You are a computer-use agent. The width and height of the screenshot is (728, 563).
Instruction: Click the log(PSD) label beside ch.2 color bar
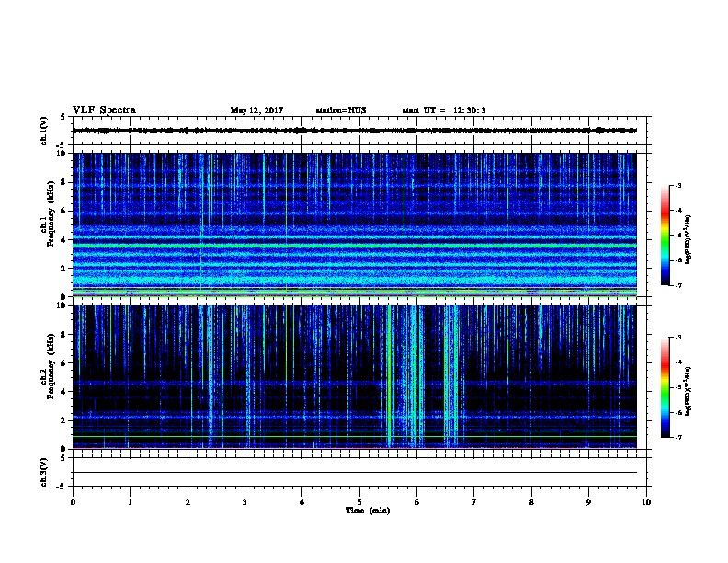point(688,391)
